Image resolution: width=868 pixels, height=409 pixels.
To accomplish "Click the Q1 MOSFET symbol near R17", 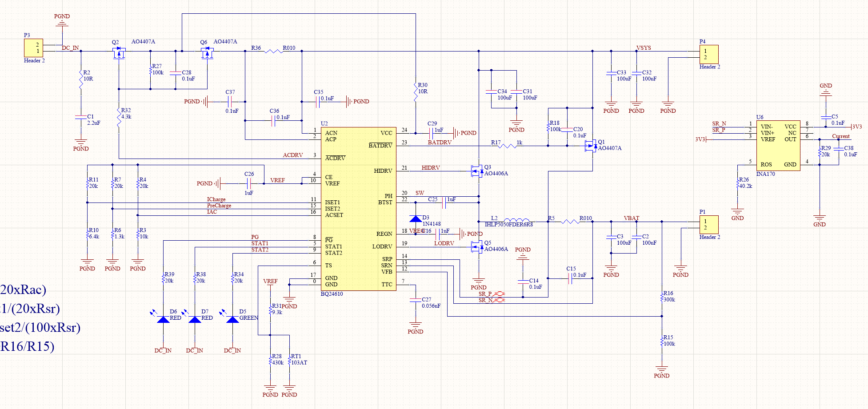I will click(x=590, y=145).
